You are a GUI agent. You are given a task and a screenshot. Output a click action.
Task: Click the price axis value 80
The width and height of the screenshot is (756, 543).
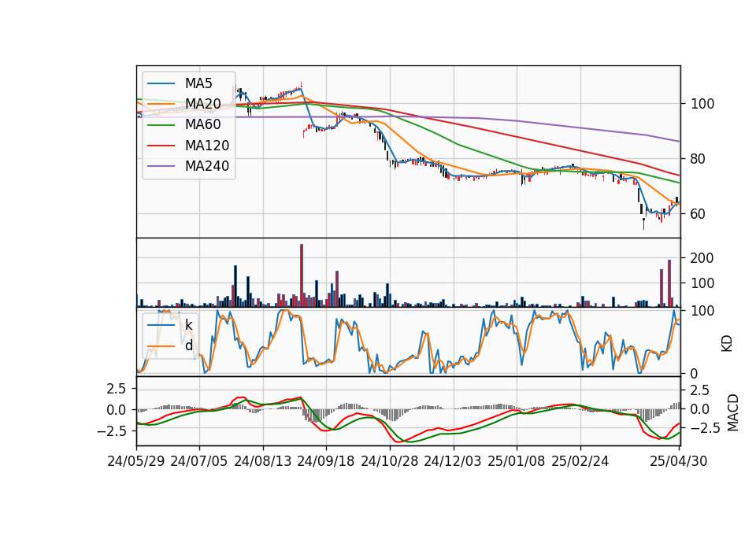tap(699, 159)
